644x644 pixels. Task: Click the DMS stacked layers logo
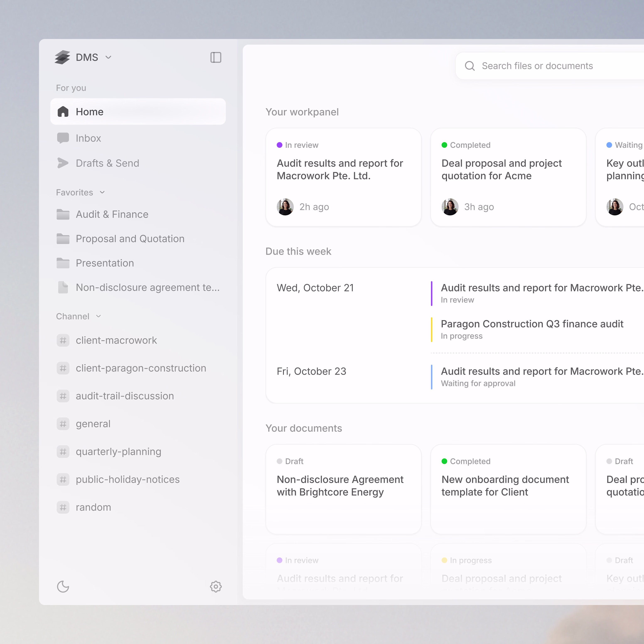pos(62,57)
